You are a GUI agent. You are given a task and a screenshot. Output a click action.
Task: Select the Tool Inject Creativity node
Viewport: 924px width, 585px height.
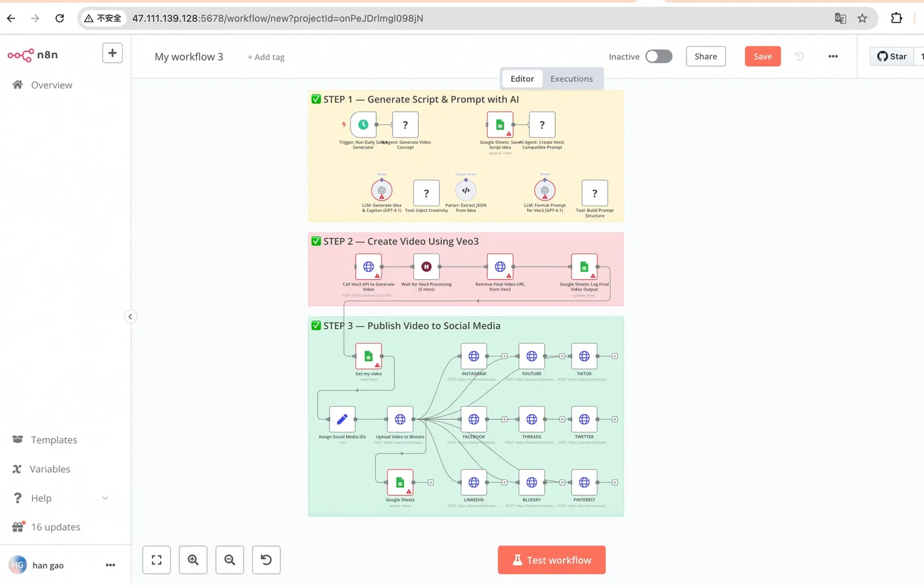426,193
